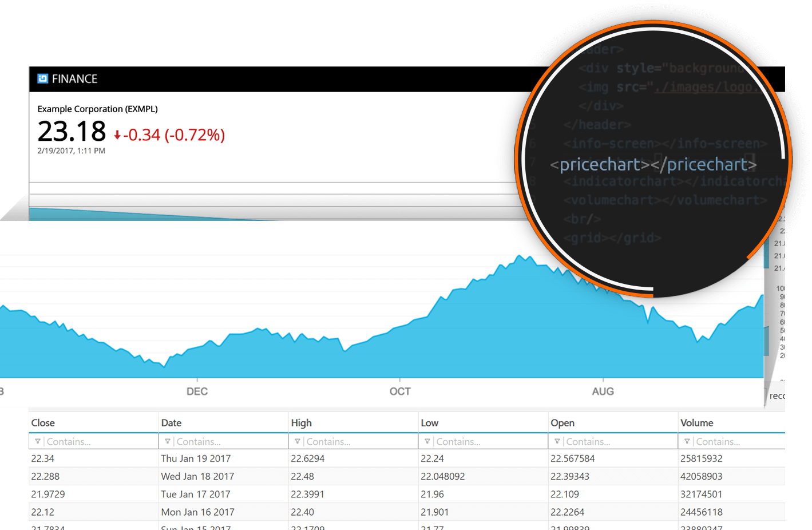
Task: Click the red price-drop arrow indicator
Action: [x=117, y=135]
